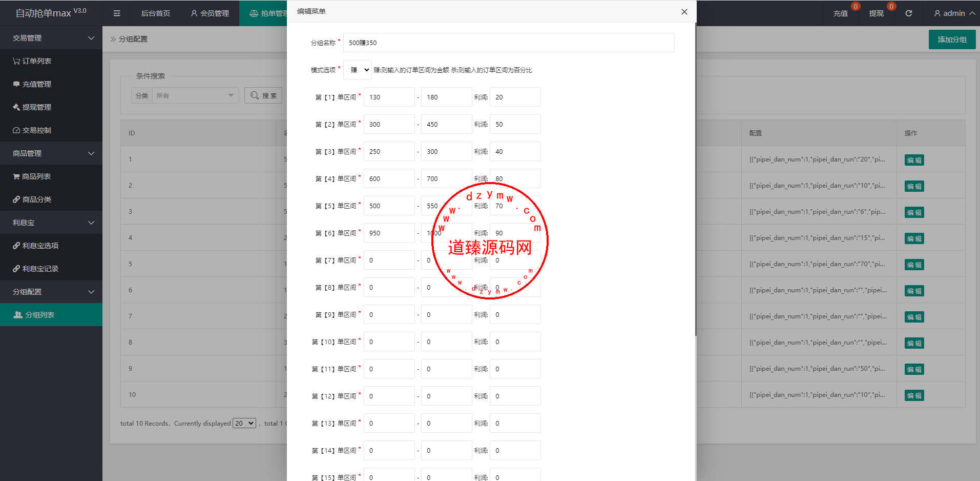Open 订单列表 in sidebar
Viewport: 980px width, 481px height.
point(51,61)
